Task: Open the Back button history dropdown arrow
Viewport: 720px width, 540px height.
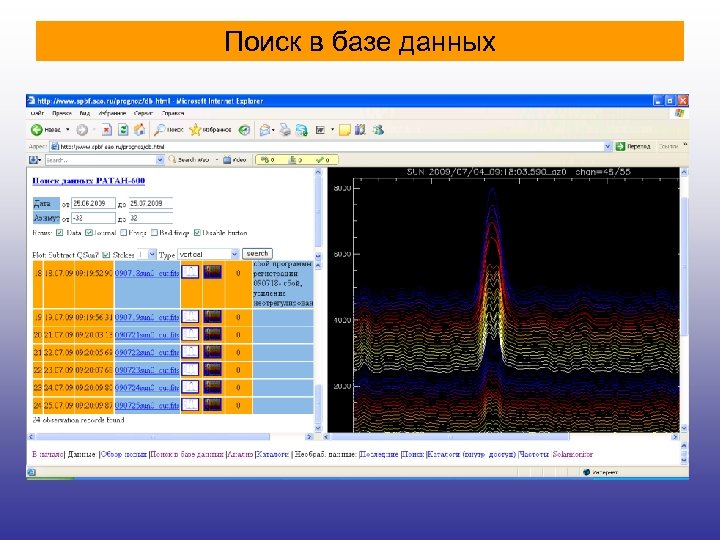Action: [68, 130]
